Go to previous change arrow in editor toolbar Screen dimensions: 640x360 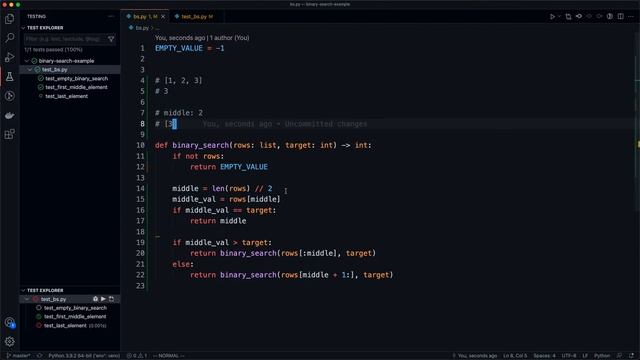(x=589, y=16)
